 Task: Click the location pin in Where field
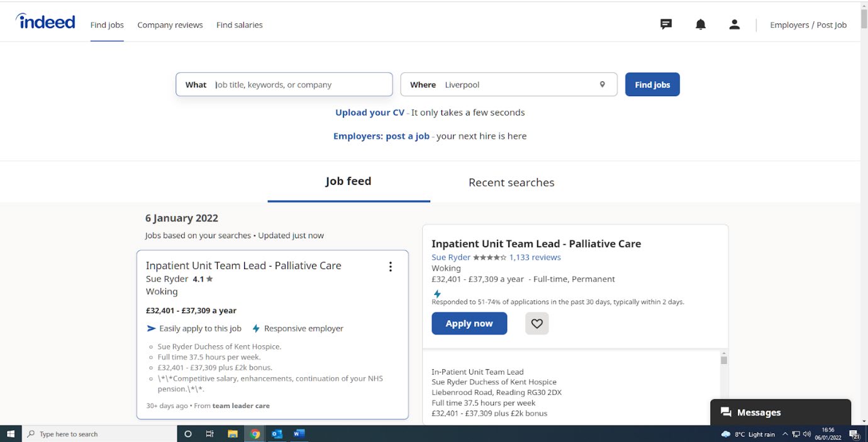click(x=602, y=85)
